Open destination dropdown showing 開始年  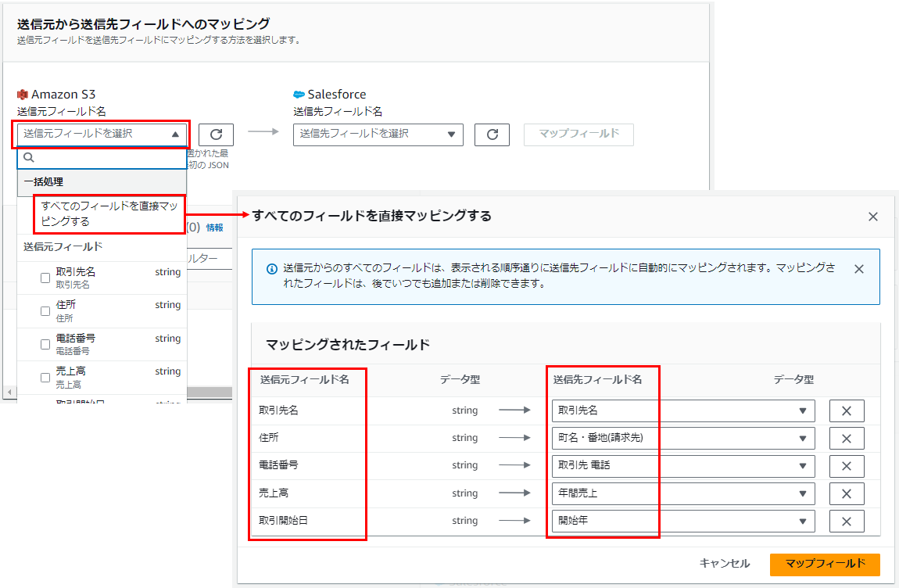pyautogui.click(x=683, y=521)
